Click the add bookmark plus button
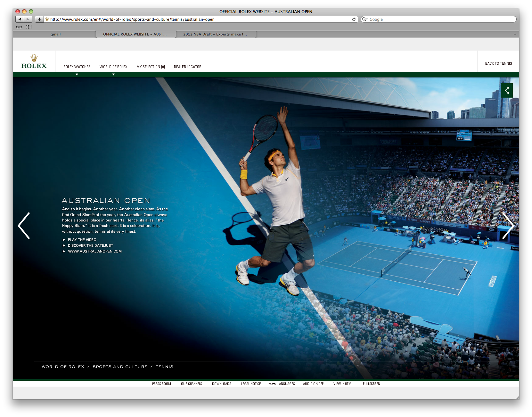 (x=39, y=19)
